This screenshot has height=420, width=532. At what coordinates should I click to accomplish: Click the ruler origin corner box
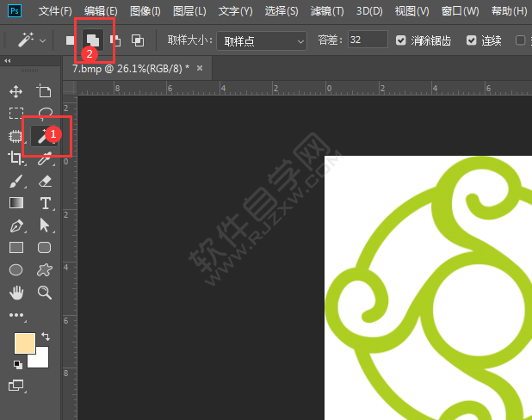pyautogui.click(x=70, y=88)
